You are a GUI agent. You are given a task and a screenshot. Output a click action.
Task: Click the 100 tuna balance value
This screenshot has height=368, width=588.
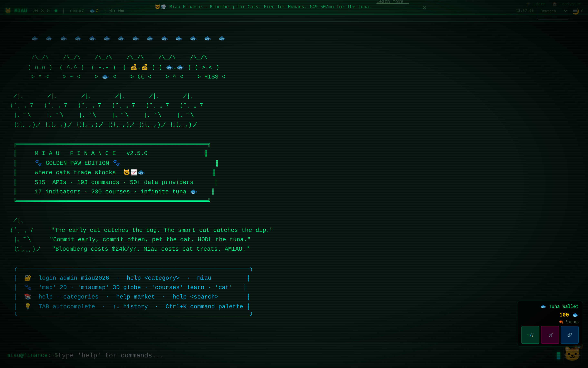click(564, 315)
